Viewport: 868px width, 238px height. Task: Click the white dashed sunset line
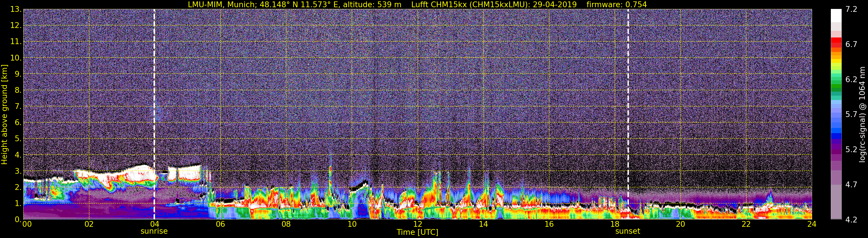click(x=628, y=114)
